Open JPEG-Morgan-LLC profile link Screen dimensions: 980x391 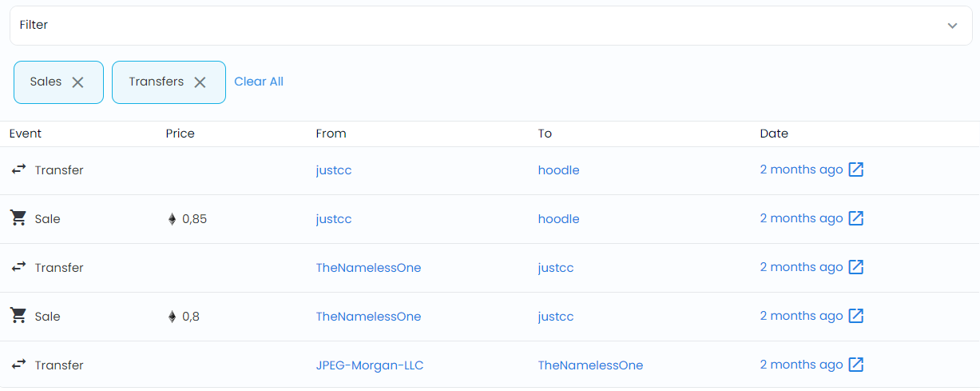370,365
